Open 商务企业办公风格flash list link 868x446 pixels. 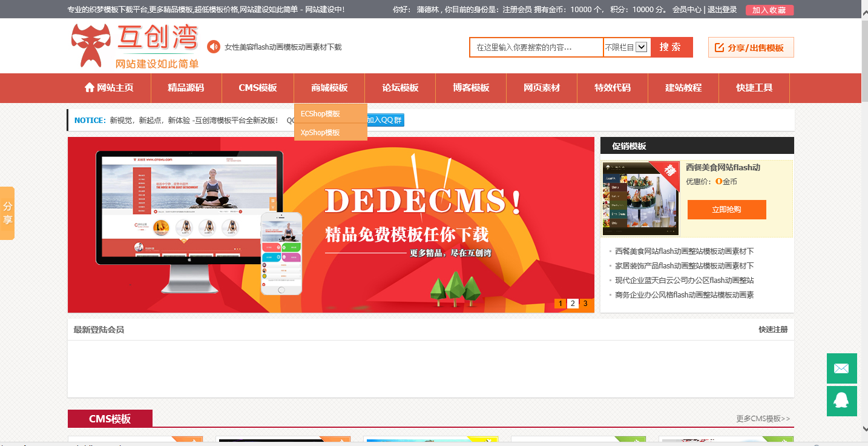[684, 295]
